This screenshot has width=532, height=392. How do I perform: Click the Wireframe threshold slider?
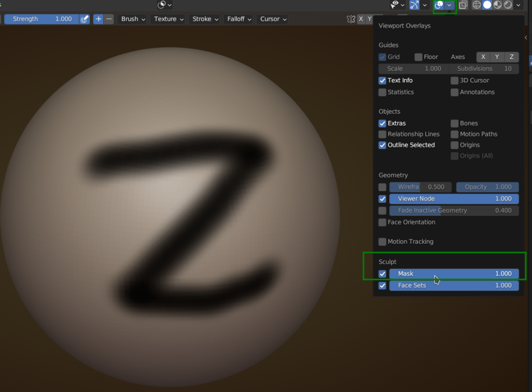[x=421, y=187]
